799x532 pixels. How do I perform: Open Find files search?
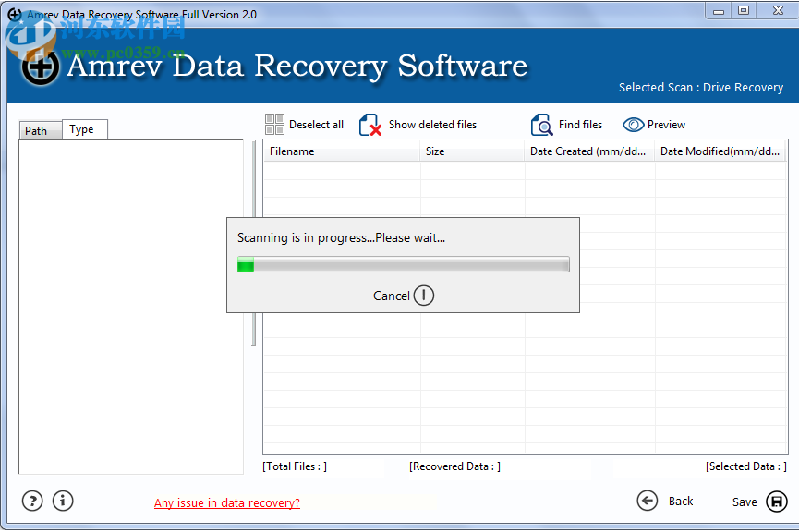coord(541,124)
